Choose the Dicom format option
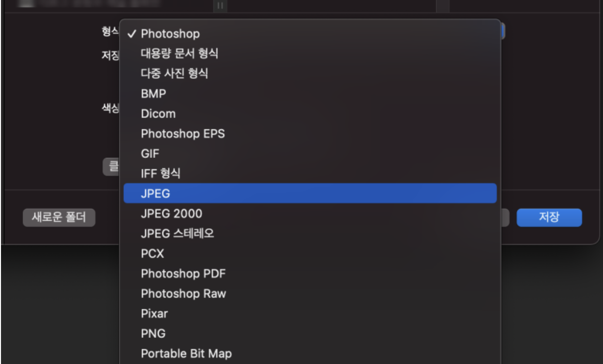Image resolution: width=603 pixels, height=364 pixels. click(x=158, y=114)
